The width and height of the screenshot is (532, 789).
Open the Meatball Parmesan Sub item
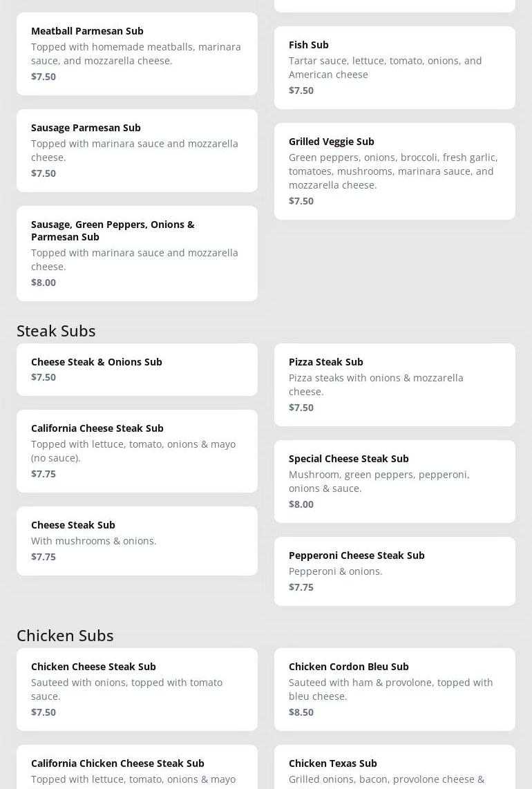[137, 53]
